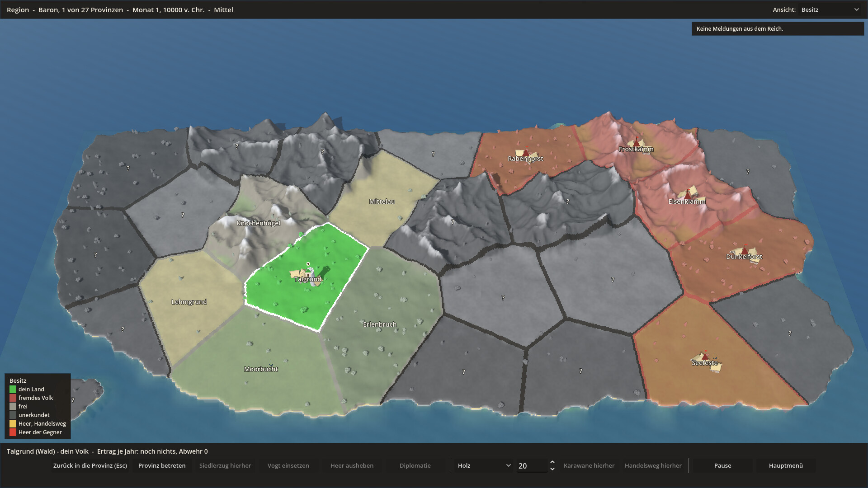
Task: Click the green 'dein Land' legend swatch
Action: tap(13, 389)
